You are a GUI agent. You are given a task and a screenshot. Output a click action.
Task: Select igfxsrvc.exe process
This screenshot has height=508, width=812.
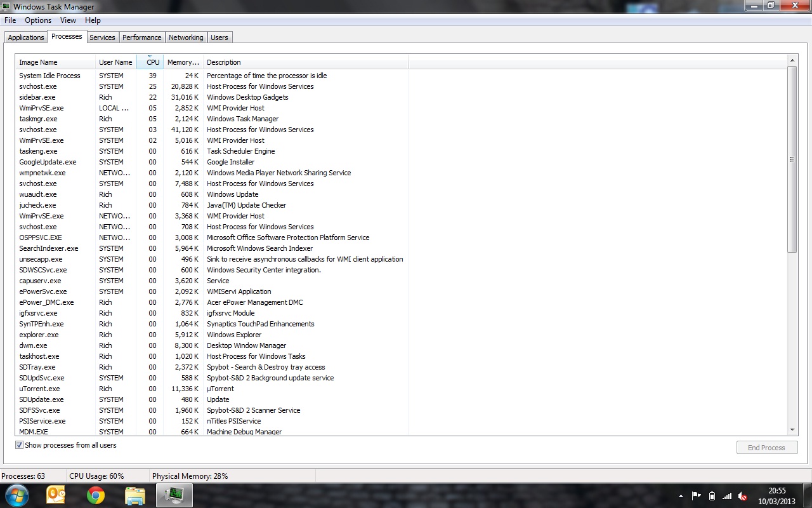(x=212, y=313)
